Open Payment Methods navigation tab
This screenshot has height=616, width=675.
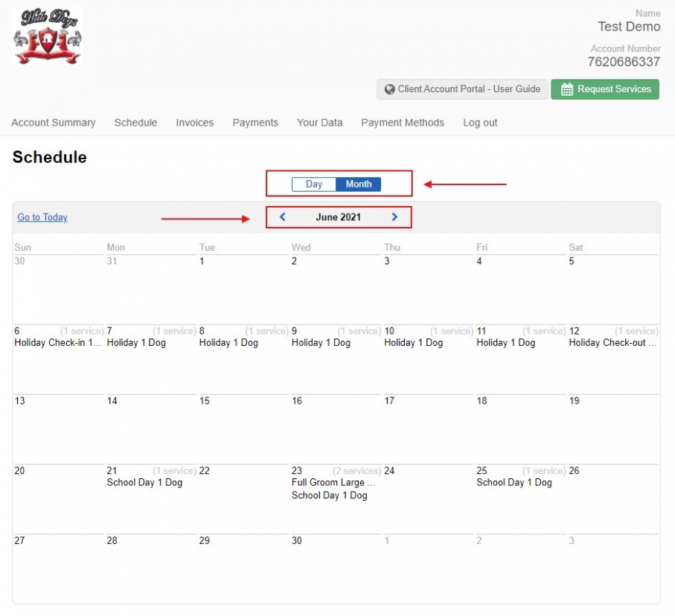click(403, 123)
